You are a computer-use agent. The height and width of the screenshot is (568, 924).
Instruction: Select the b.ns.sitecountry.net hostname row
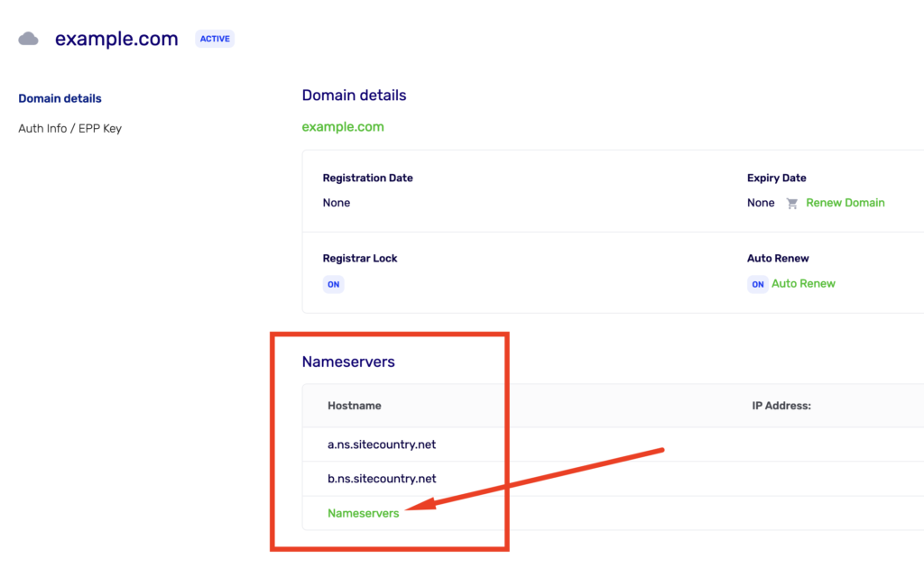click(613, 479)
